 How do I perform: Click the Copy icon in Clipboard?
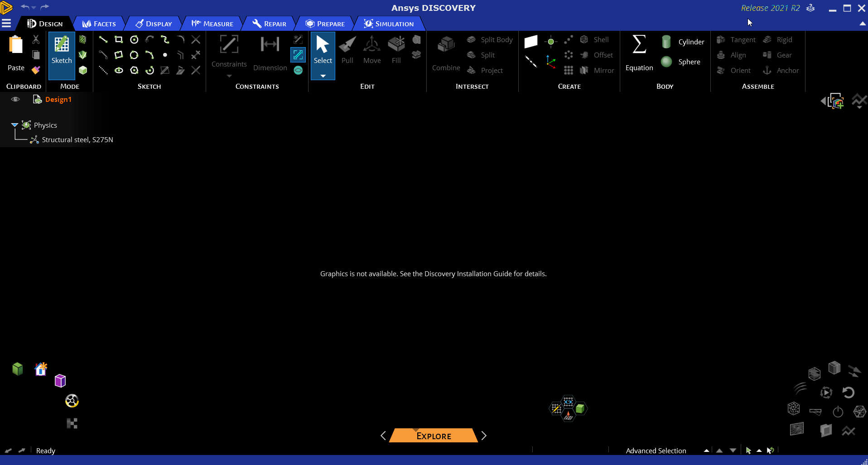36,55
